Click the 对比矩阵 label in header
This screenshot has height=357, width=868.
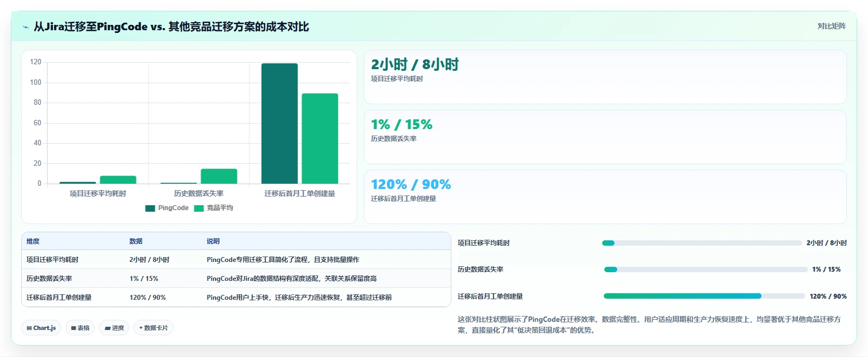point(831,26)
